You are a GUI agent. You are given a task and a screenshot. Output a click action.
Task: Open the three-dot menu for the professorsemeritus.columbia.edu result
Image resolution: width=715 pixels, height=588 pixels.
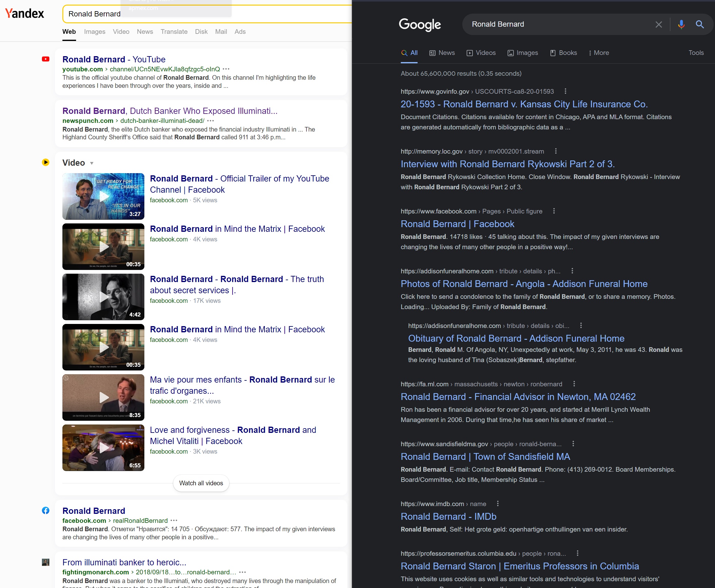577,553
